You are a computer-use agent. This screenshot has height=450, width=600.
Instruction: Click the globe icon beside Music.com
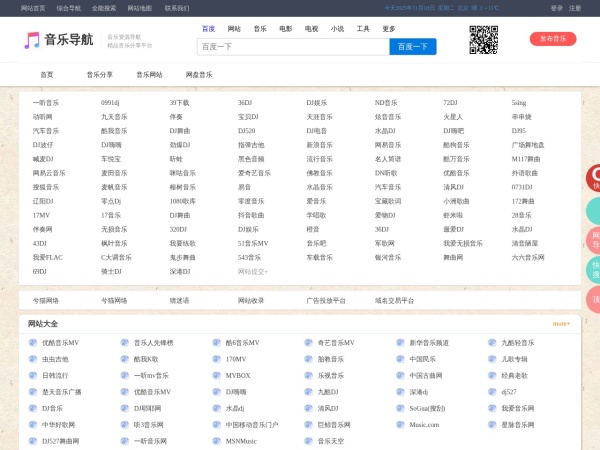(400, 425)
